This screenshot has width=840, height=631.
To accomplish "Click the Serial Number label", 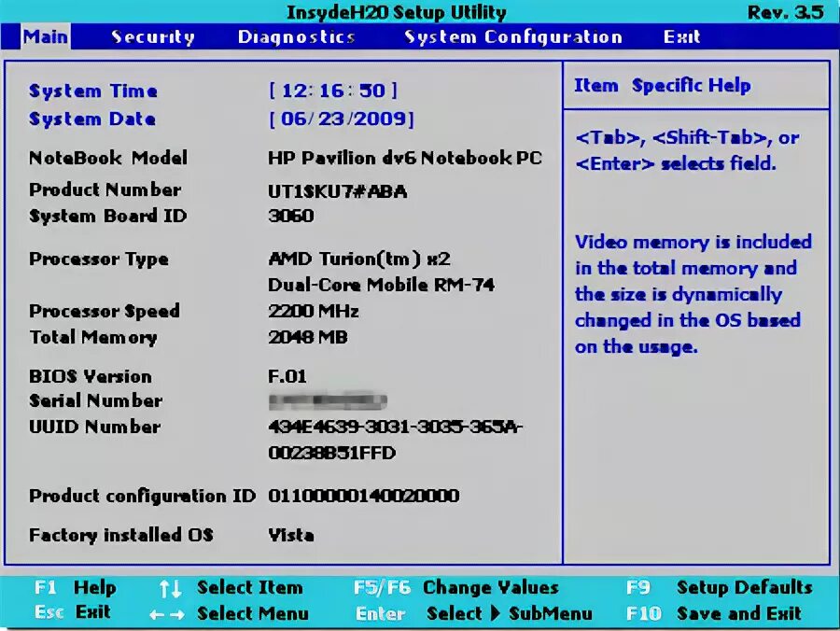I will point(95,400).
